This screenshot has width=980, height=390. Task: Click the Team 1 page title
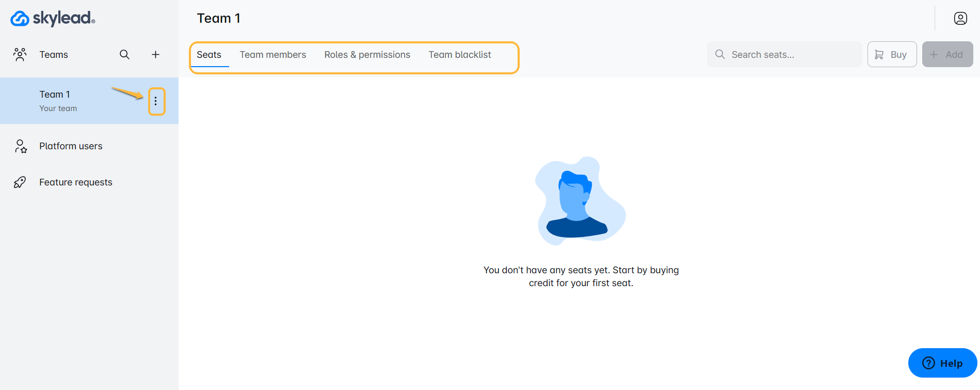tap(218, 19)
